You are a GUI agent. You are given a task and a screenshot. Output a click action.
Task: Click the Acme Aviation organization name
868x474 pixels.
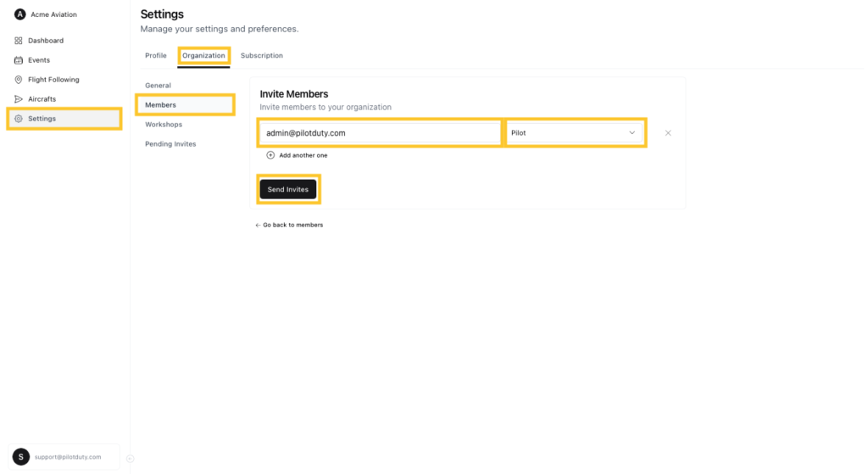pyautogui.click(x=53, y=14)
